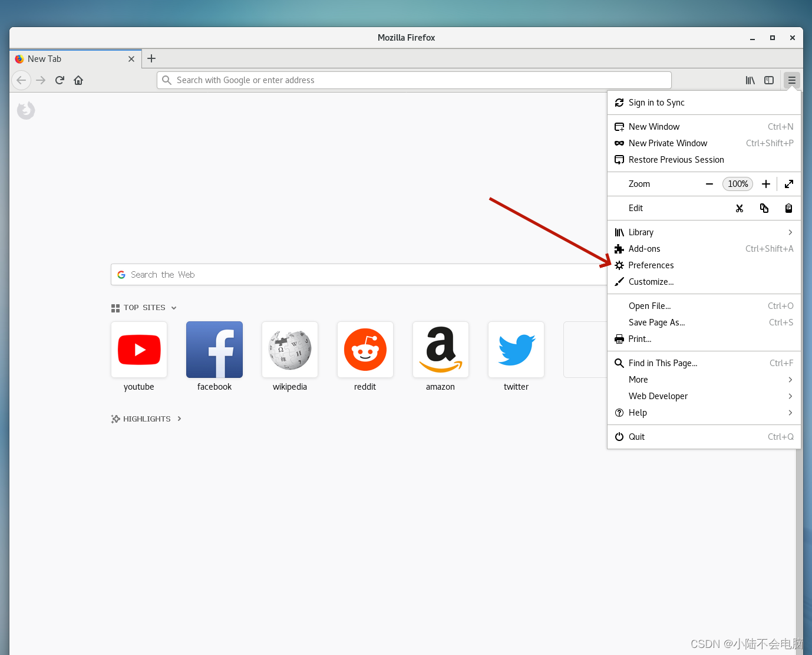Click the sidebar panel icon in the toolbar
Viewport: 812px width, 655px height.
tap(769, 80)
